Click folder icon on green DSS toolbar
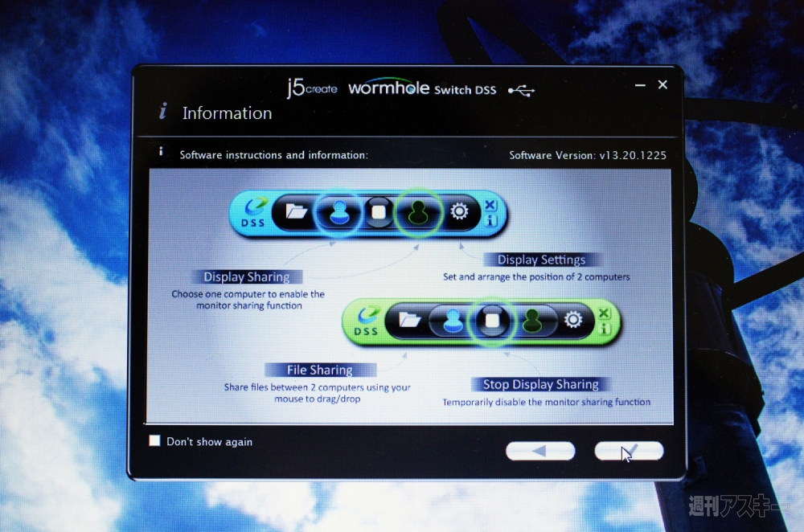804x532 pixels. pos(410,319)
